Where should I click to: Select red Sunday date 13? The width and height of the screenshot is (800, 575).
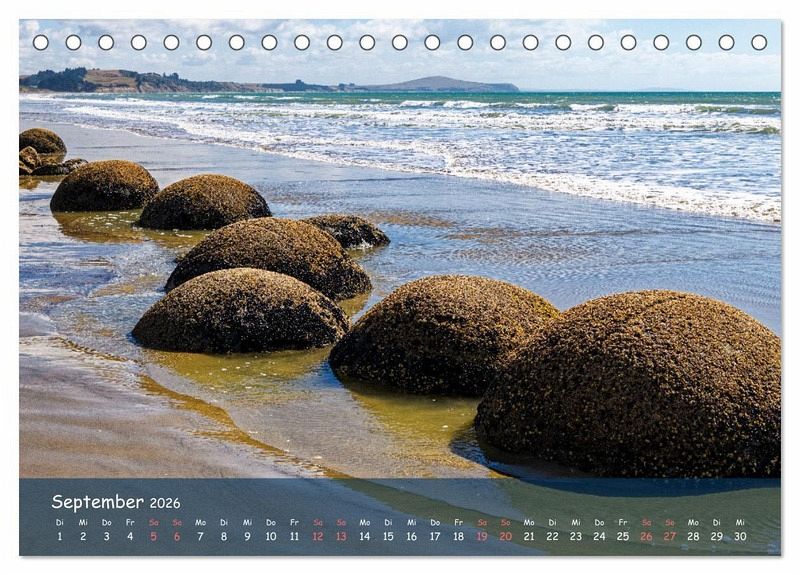[x=341, y=537]
